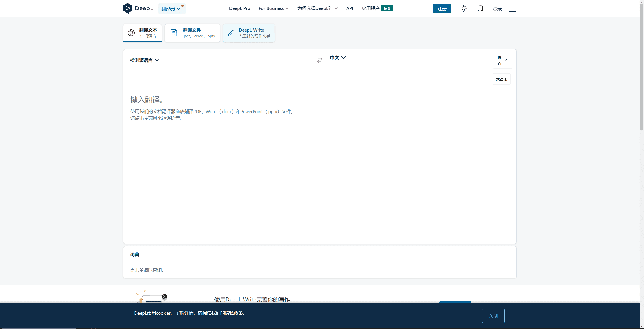Open the API menu item
Image resolution: width=644 pixels, height=329 pixels.
pyautogui.click(x=349, y=8)
